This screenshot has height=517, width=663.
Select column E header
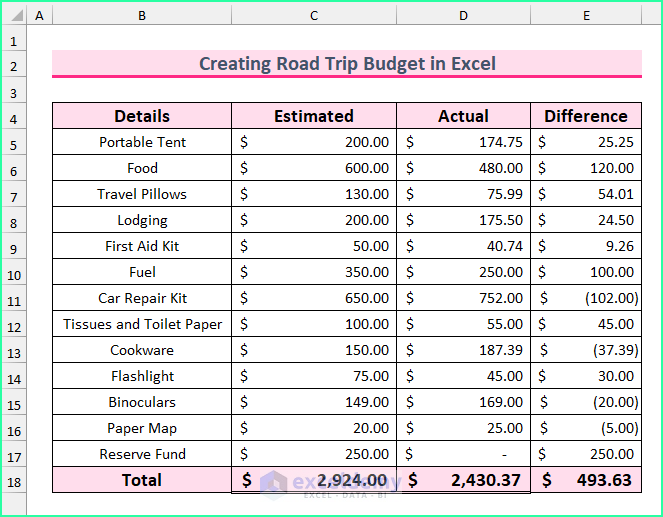pyautogui.click(x=586, y=16)
